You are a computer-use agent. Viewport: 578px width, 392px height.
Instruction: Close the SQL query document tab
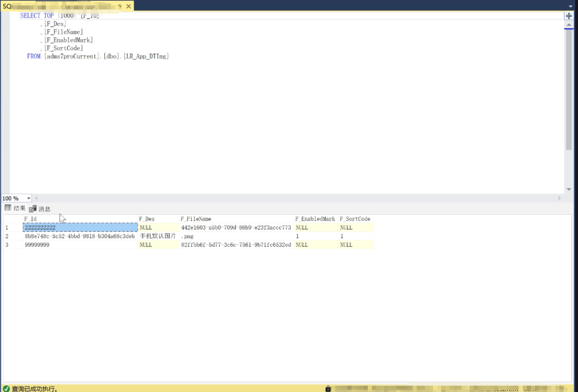[x=129, y=6]
